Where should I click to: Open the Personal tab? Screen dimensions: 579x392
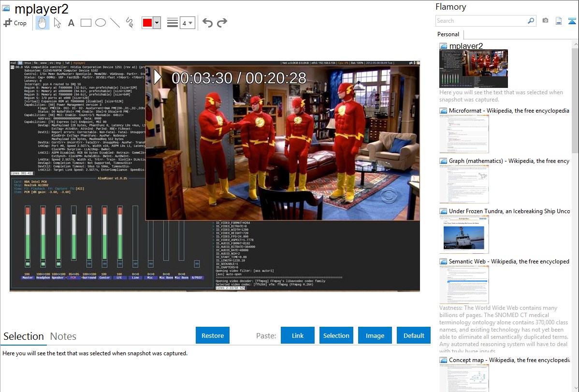[448, 34]
